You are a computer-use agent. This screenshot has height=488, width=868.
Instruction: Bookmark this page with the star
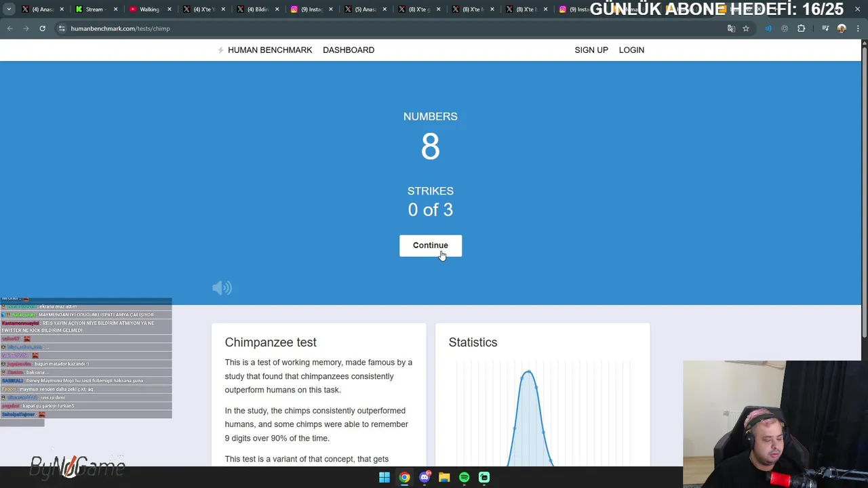tap(746, 28)
